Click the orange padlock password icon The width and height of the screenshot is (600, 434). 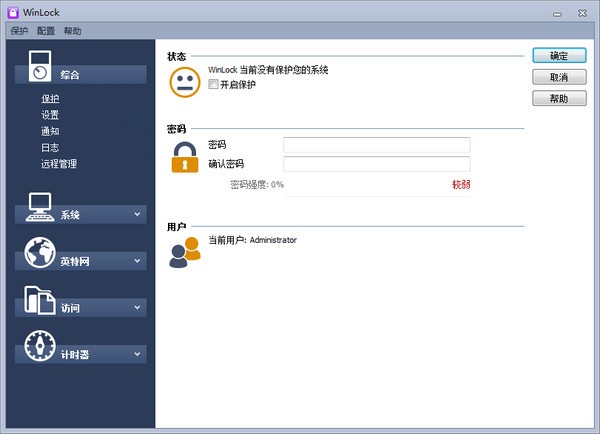(184, 156)
